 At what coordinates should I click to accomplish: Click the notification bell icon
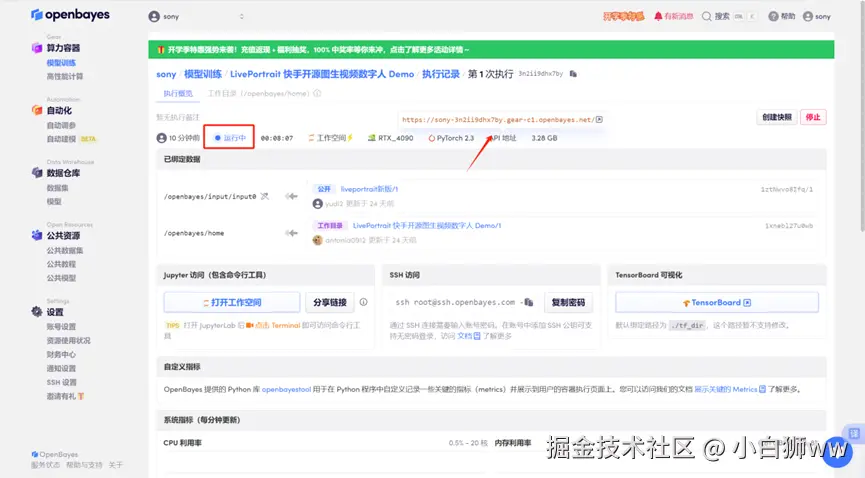pos(658,17)
